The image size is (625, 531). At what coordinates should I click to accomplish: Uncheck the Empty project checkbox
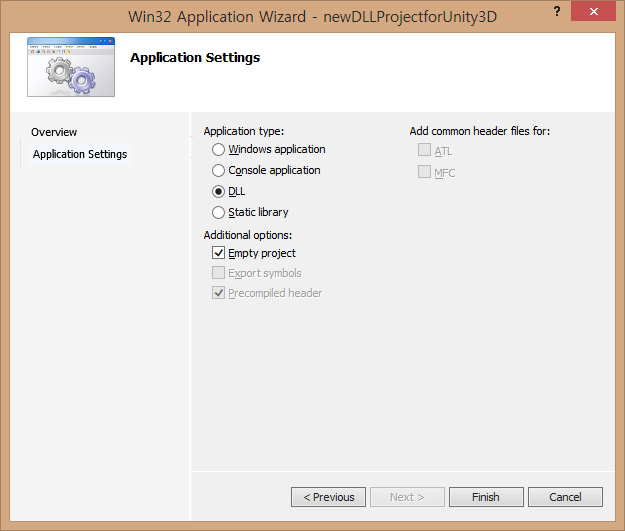(x=218, y=253)
